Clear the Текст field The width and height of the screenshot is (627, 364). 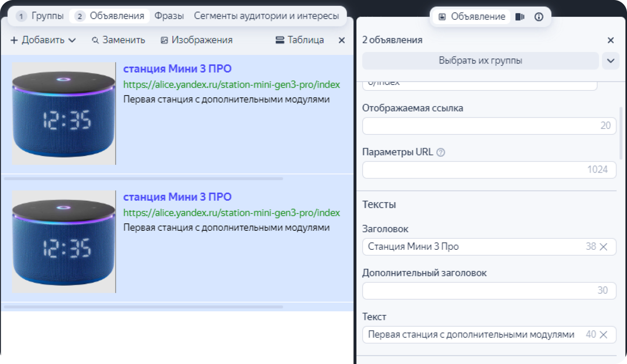click(x=604, y=335)
